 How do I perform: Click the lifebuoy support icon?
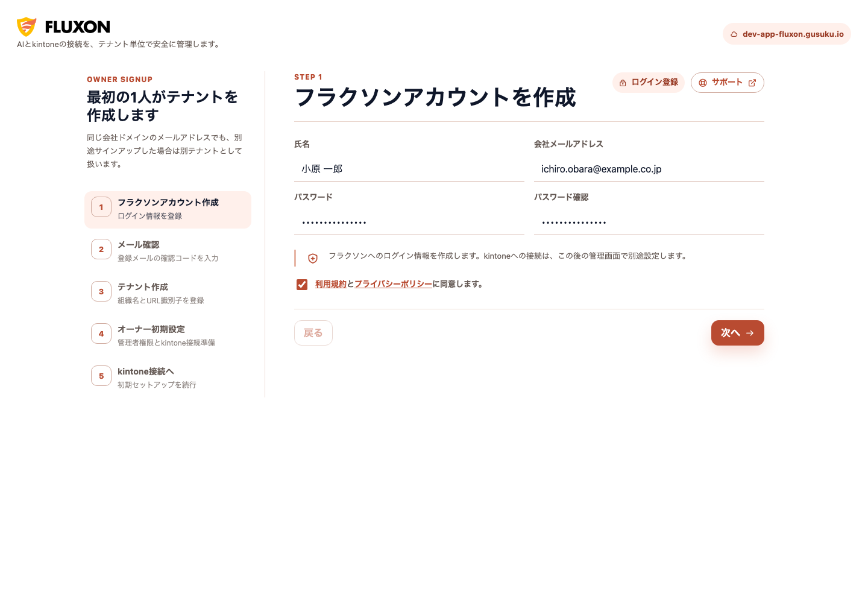(703, 83)
